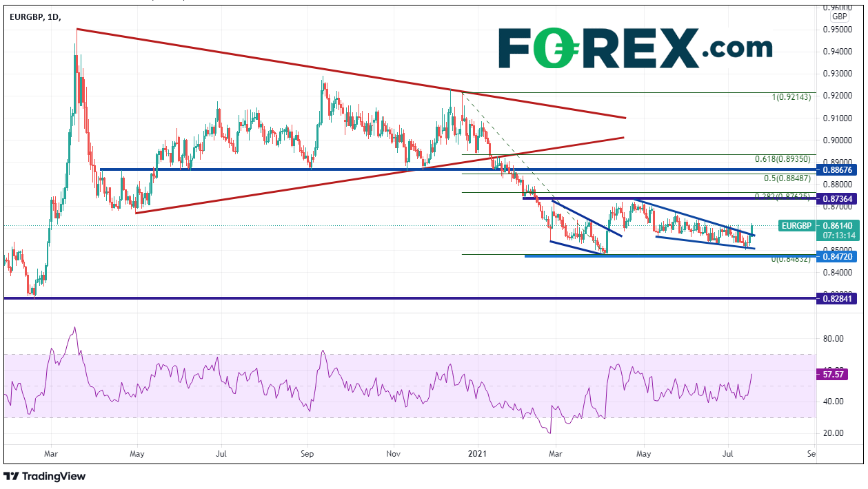Click the Nov label on time axis

(393, 455)
